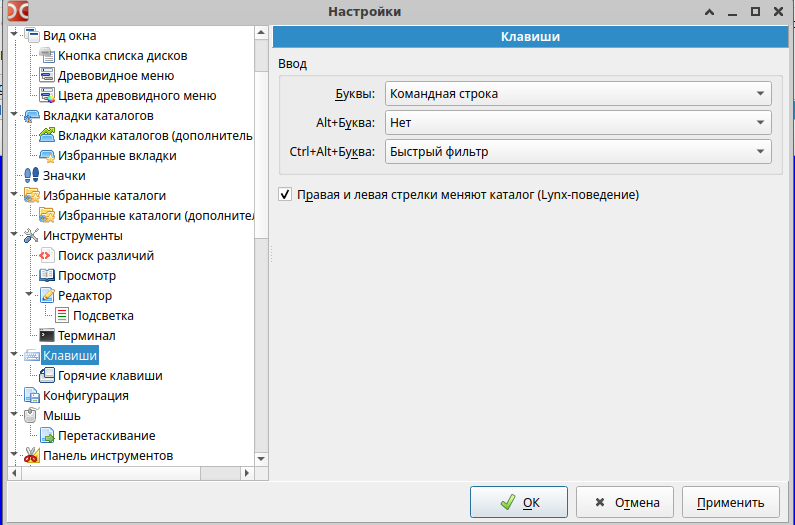Collapse the Клавиши tree node
The image size is (795, 525).
coord(14,355)
